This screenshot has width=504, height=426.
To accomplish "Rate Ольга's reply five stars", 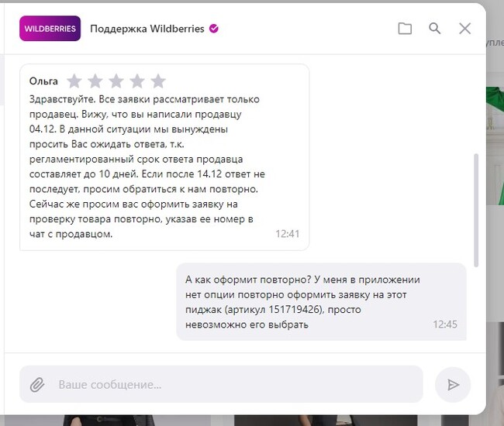I will coord(158,81).
